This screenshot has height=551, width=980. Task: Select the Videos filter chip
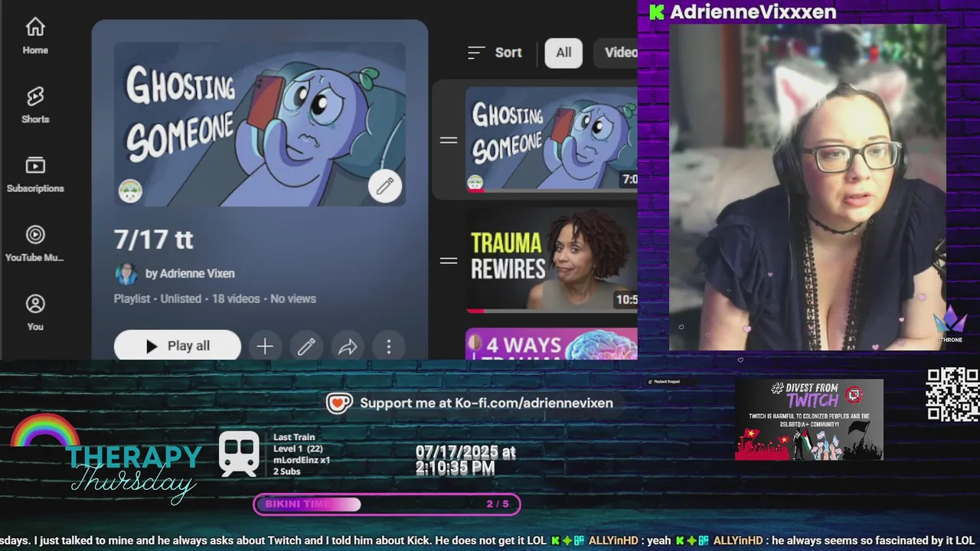(x=616, y=53)
